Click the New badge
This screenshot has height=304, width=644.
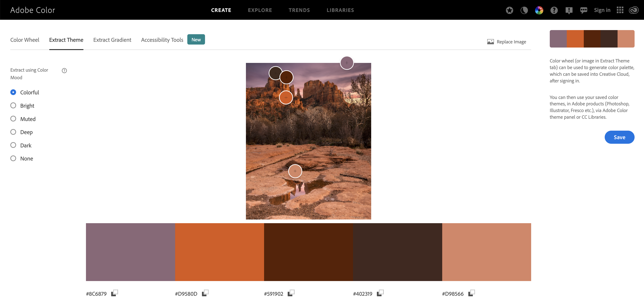pyautogui.click(x=196, y=39)
